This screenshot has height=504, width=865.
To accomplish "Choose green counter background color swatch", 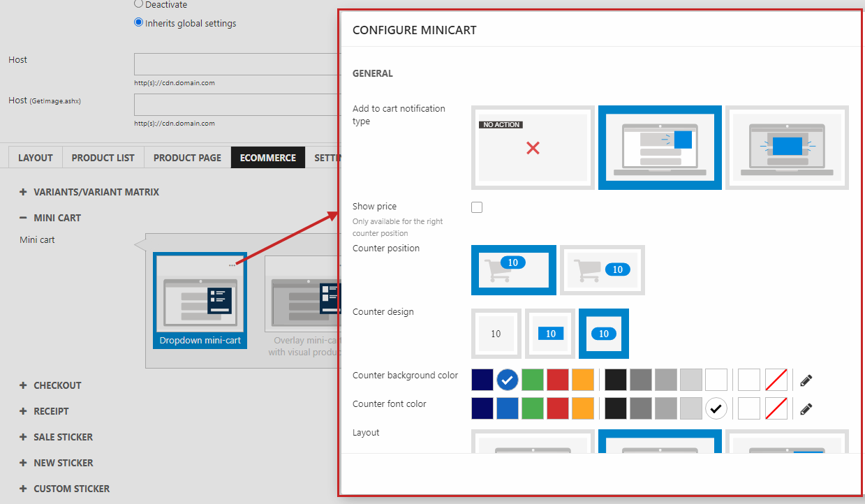I will (533, 380).
